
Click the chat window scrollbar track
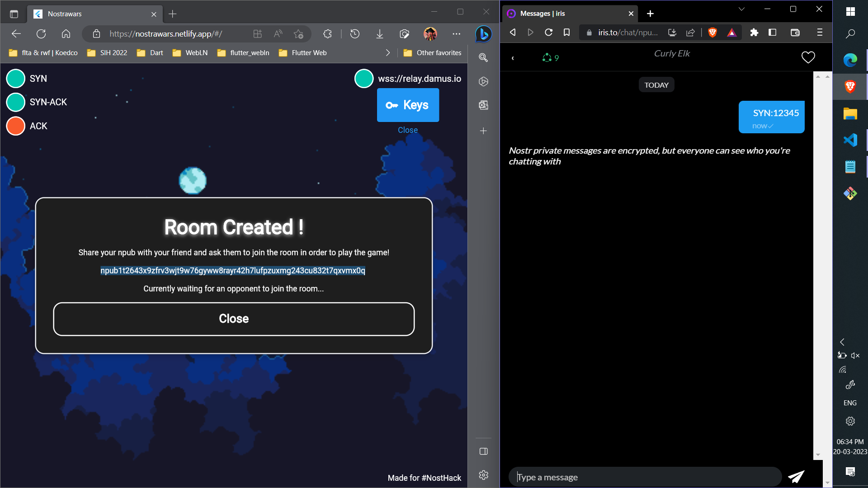click(818, 271)
